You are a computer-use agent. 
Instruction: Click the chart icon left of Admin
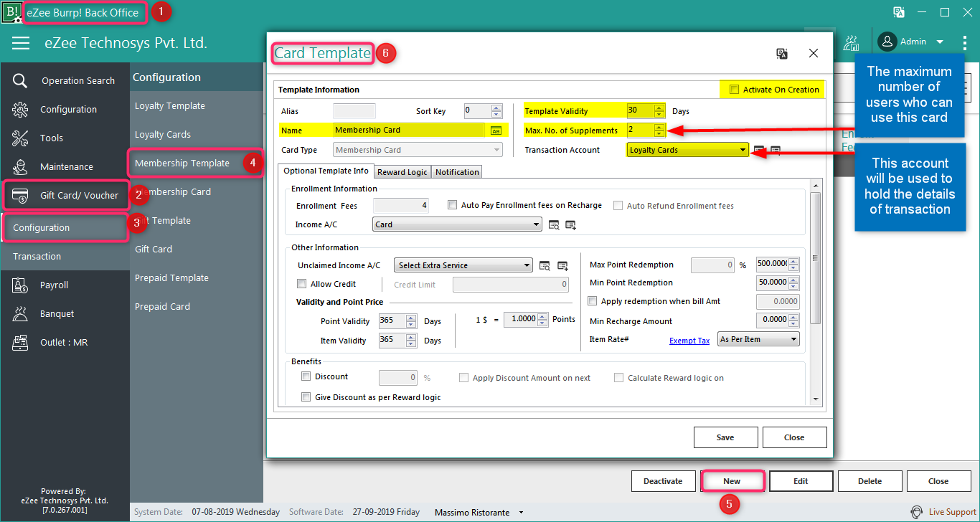click(x=852, y=42)
